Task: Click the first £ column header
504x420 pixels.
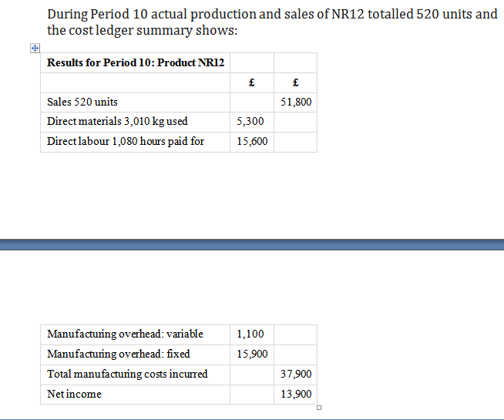Action: (x=252, y=82)
